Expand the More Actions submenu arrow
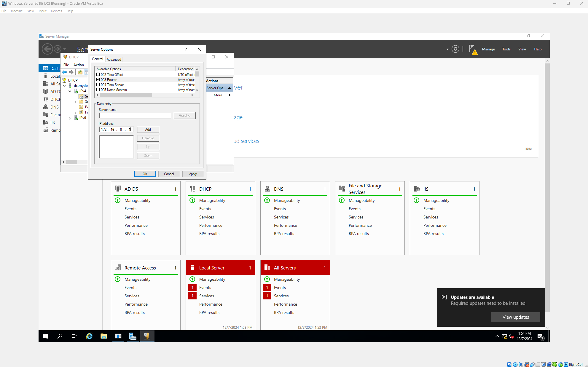 [x=230, y=95]
